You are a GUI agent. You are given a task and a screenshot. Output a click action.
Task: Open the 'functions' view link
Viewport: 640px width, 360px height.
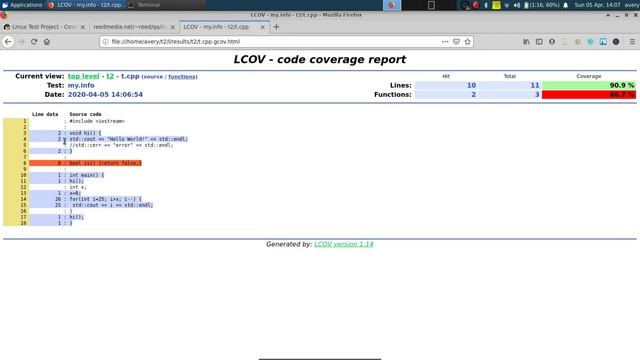tap(182, 77)
